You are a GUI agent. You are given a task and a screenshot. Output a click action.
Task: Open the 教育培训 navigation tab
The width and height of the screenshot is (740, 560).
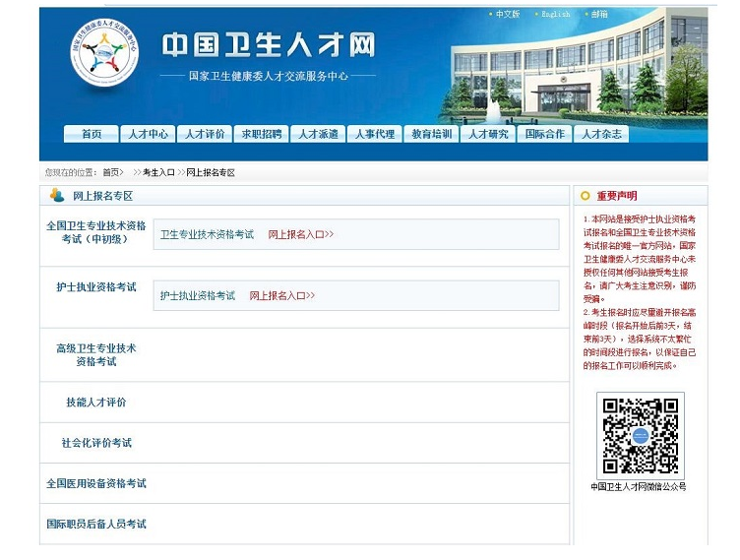coord(431,134)
